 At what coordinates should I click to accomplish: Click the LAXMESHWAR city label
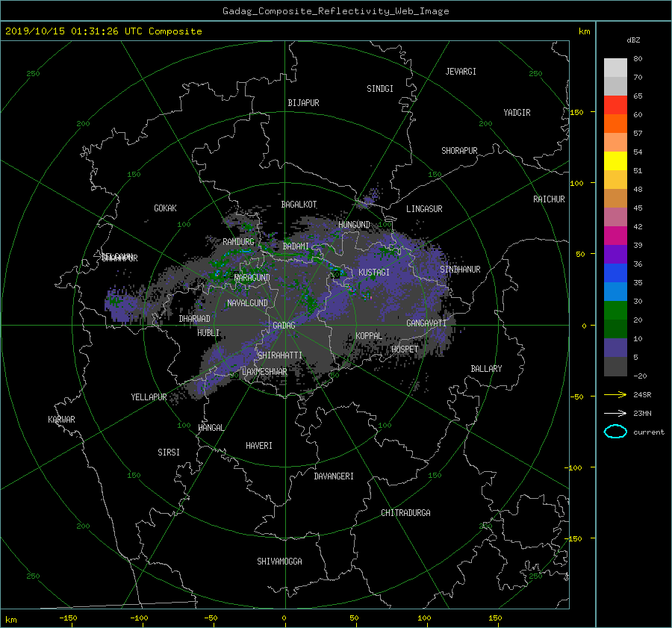pyautogui.click(x=264, y=372)
